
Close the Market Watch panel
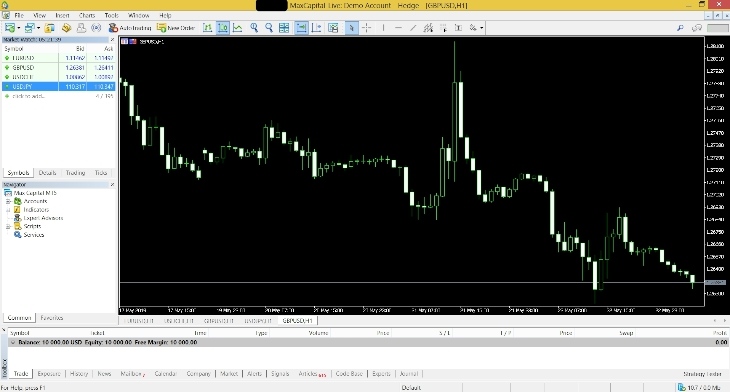(x=112, y=40)
